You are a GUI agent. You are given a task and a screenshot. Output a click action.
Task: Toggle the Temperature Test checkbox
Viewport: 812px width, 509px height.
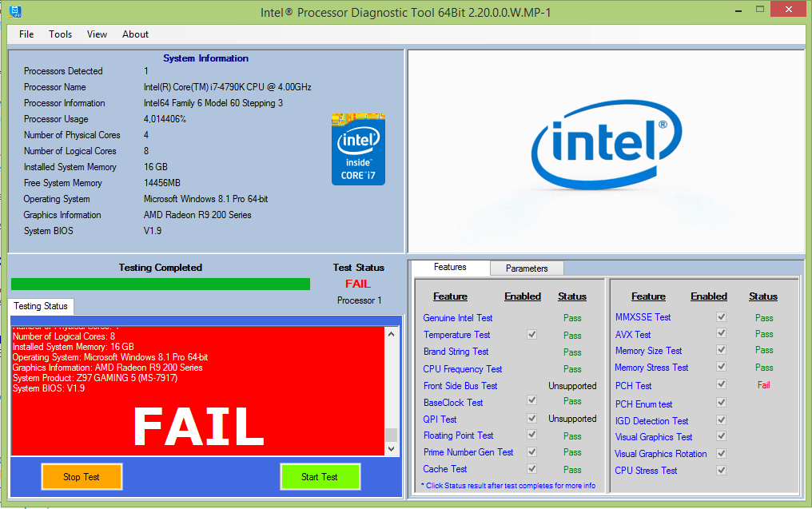(x=532, y=335)
